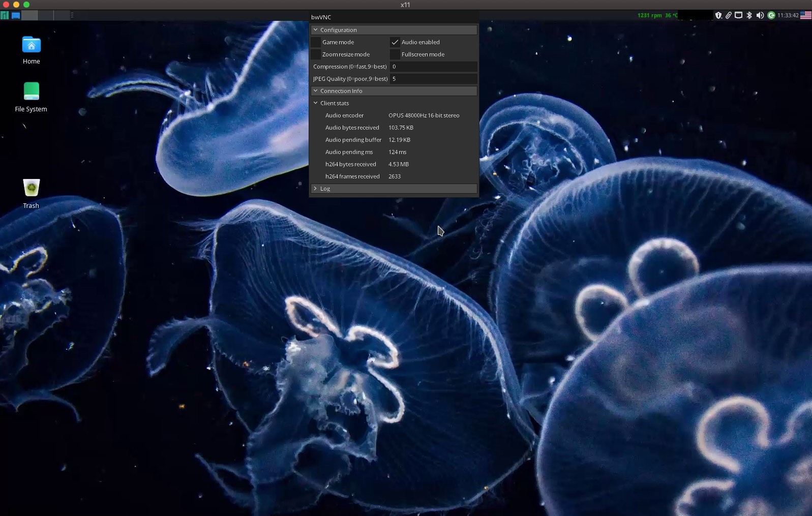812x516 pixels.
Task: Click the Audio encoder stat row label
Action: (x=344, y=115)
